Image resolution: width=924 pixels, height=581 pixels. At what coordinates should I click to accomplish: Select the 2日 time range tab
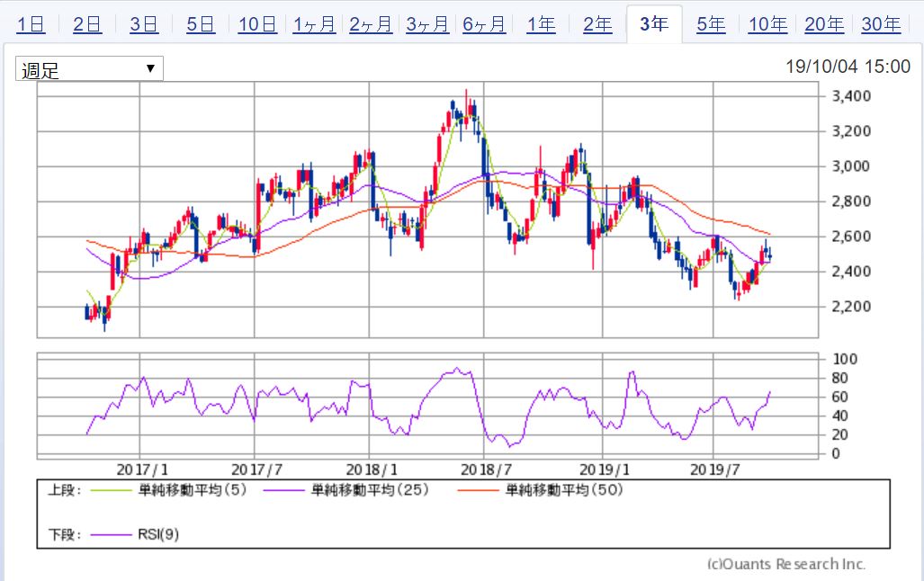tap(87, 25)
